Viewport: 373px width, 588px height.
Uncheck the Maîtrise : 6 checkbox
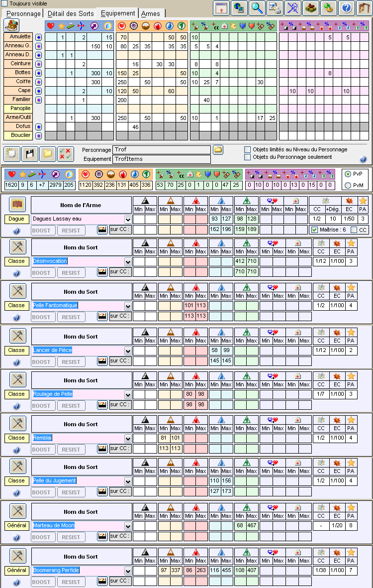point(314,230)
